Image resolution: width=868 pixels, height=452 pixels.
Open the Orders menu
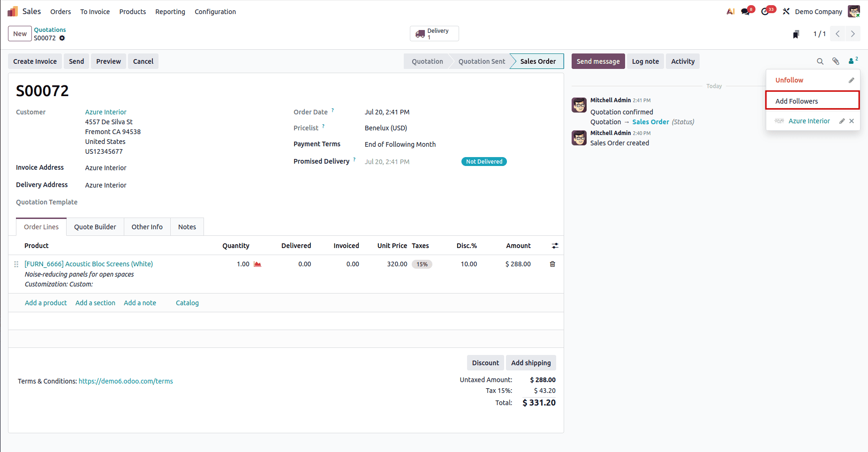[60, 12]
